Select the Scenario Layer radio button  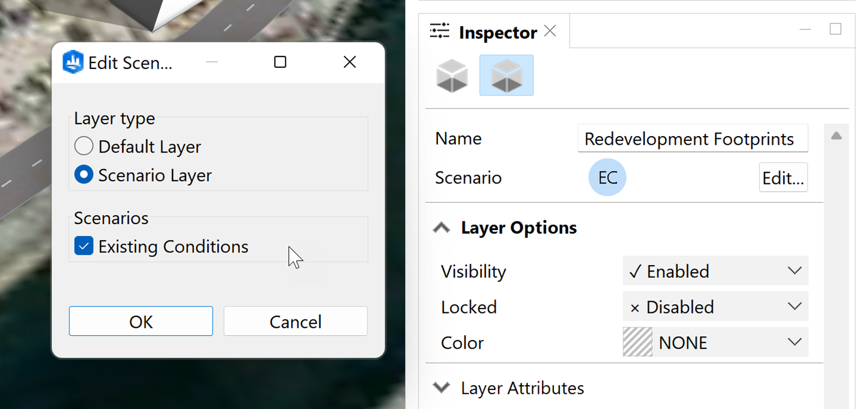coord(84,175)
